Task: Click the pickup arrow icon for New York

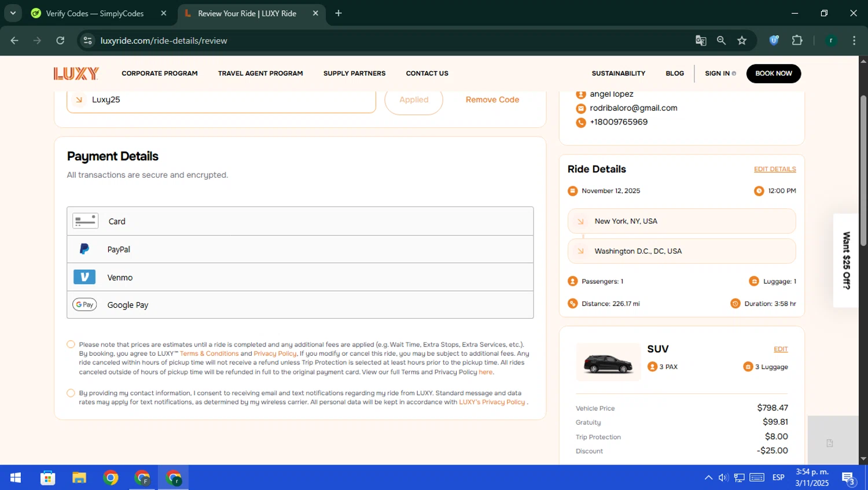Action: point(580,222)
